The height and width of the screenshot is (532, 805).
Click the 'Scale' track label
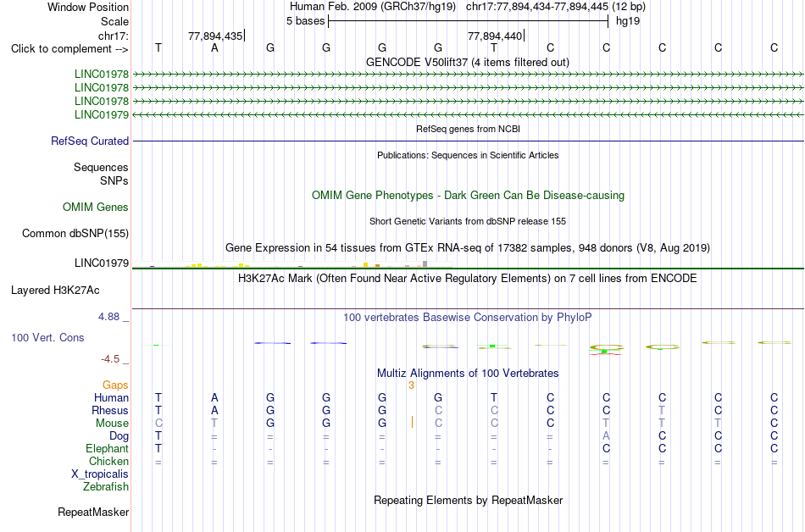click(x=114, y=21)
